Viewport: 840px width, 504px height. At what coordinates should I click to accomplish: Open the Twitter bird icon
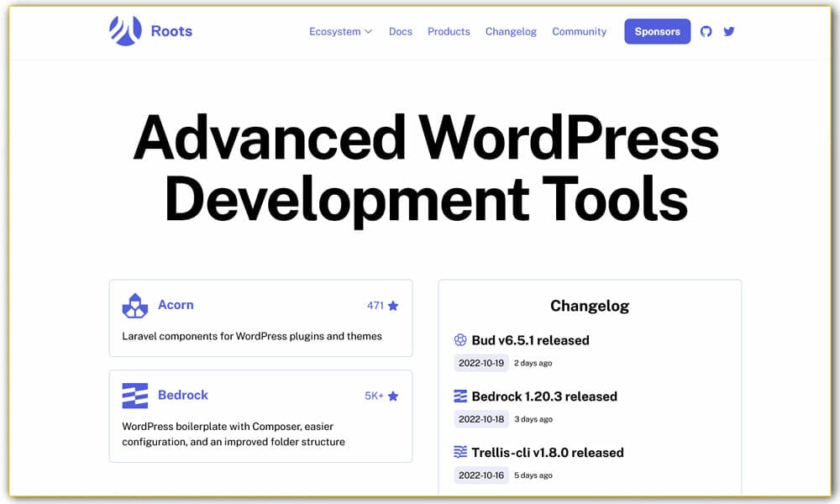(729, 32)
